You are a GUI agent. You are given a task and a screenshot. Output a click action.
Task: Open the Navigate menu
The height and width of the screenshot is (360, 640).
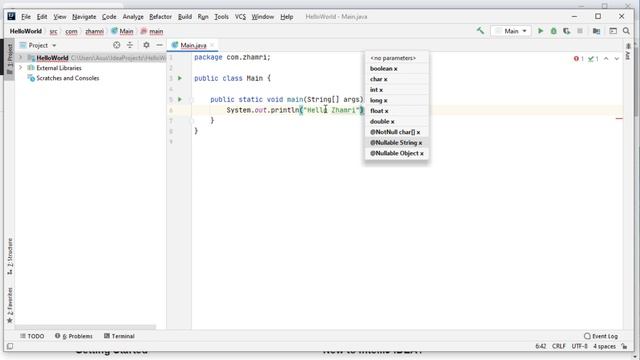click(x=84, y=17)
